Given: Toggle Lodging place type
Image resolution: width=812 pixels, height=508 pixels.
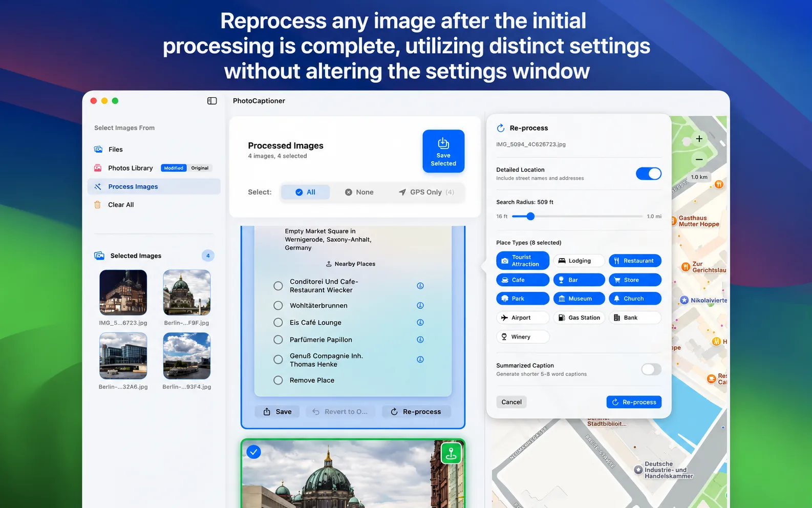Looking at the screenshot, I should [579, 261].
